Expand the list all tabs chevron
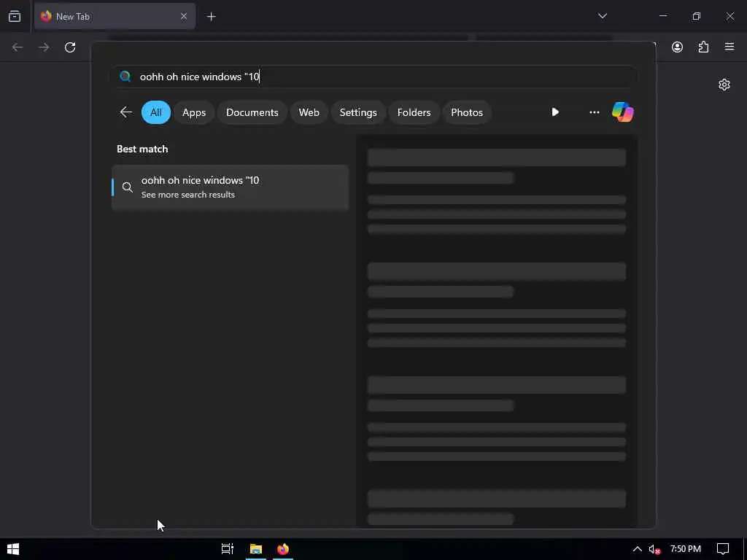 [602, 16]
